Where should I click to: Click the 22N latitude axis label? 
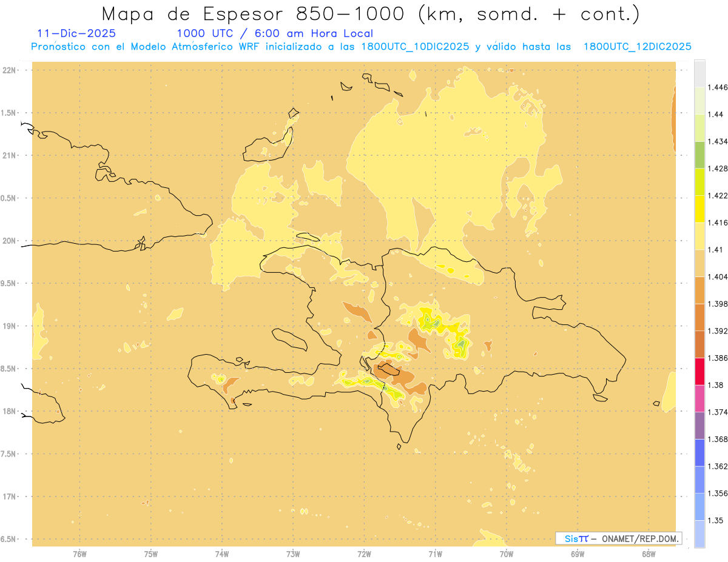click(x=8, y=70)
